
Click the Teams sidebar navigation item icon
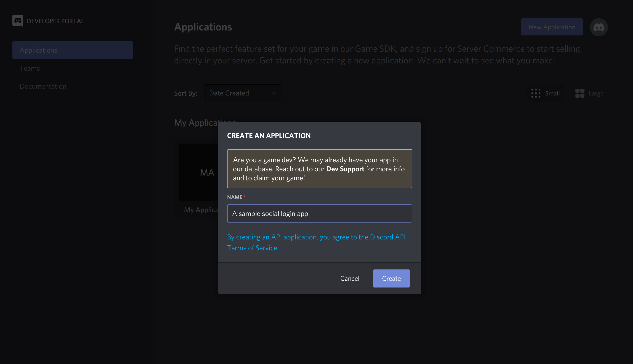(x=30, y=68)
